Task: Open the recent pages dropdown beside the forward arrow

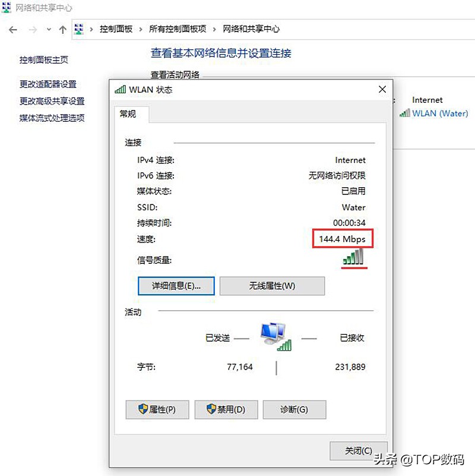Action: point(48,29)
